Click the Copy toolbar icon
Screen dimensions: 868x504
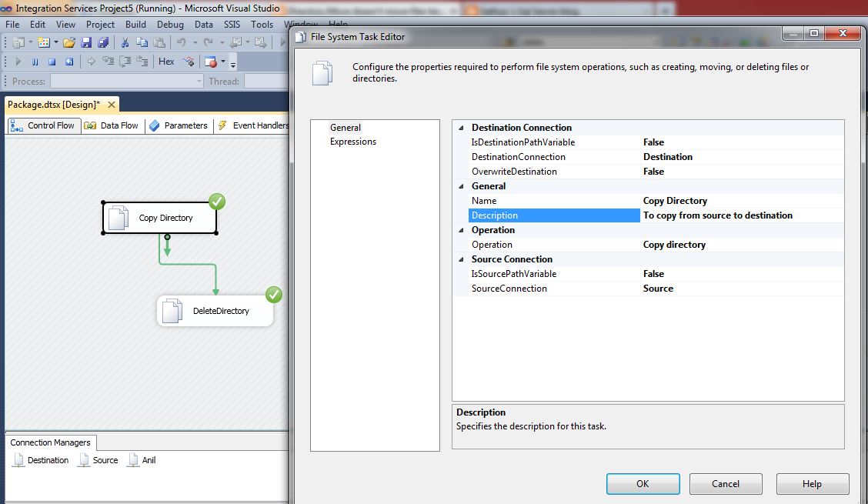tap(142, 42)
